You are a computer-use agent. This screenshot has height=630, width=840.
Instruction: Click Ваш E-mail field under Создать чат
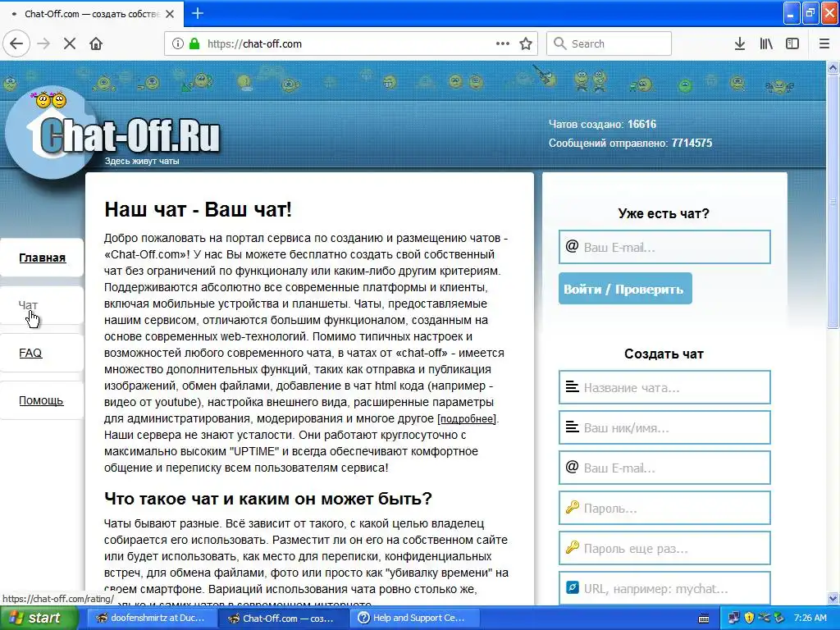664,468
